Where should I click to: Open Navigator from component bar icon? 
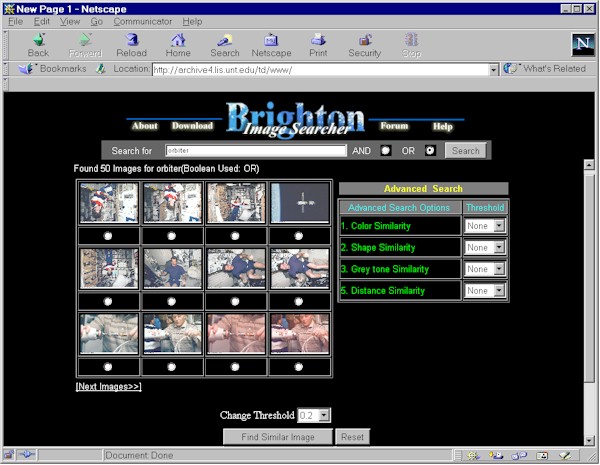click(x=473, y=455)
